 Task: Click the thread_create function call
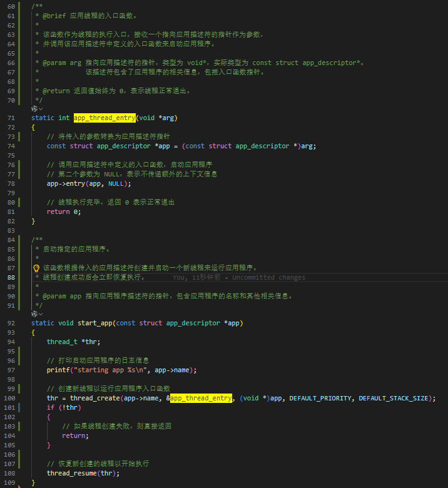point(95,398)
